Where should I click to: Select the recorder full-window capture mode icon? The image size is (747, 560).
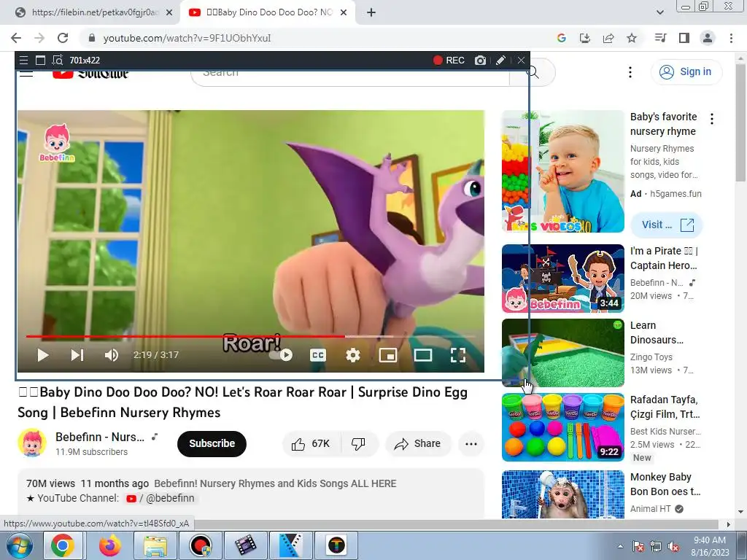coord(41,61)
